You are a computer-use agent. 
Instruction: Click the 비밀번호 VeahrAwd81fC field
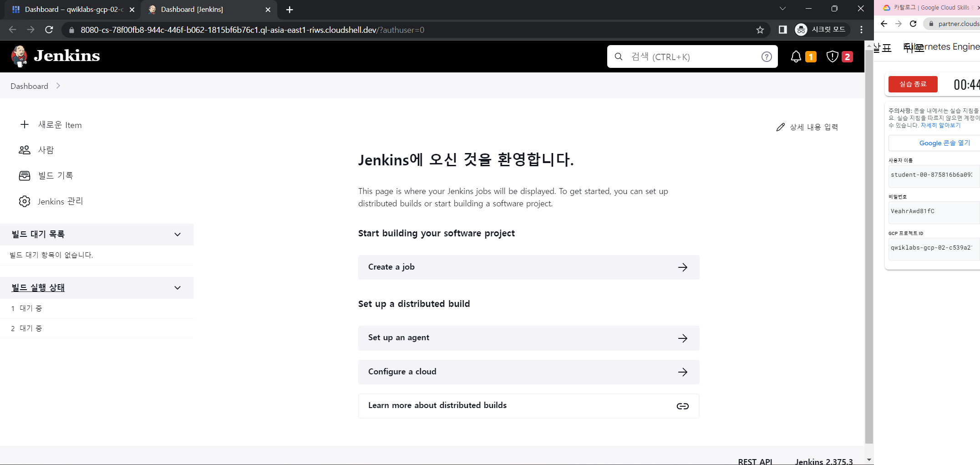click(934, 212)
